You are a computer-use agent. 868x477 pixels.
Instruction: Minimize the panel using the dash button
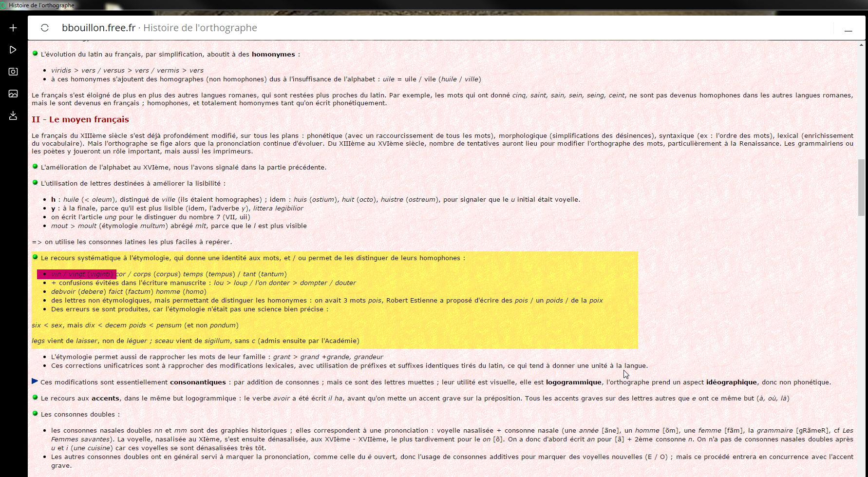[x=848, y=30]
